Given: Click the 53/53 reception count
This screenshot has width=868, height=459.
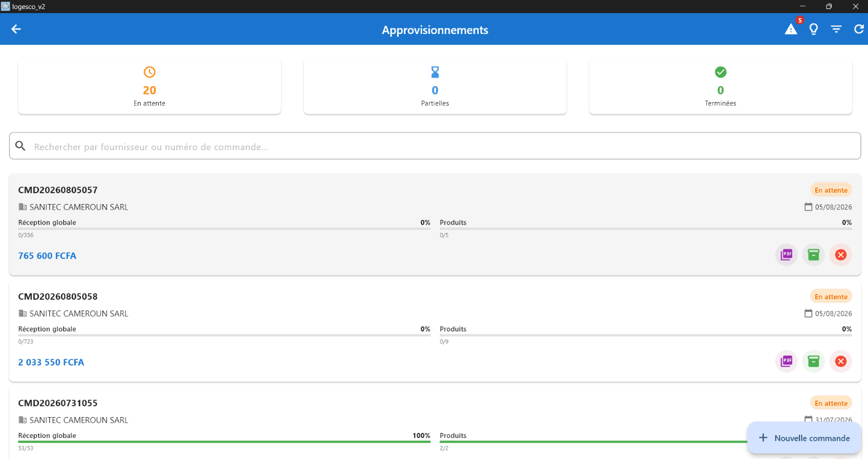Looking at the screenshot, I should click(x=25, y=448).
